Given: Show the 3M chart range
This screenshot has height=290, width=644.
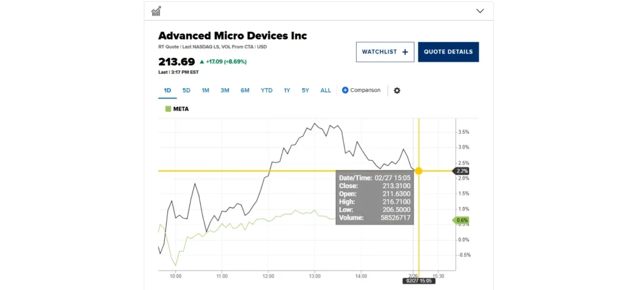Looking at the screenshot, I should [225, 91].
